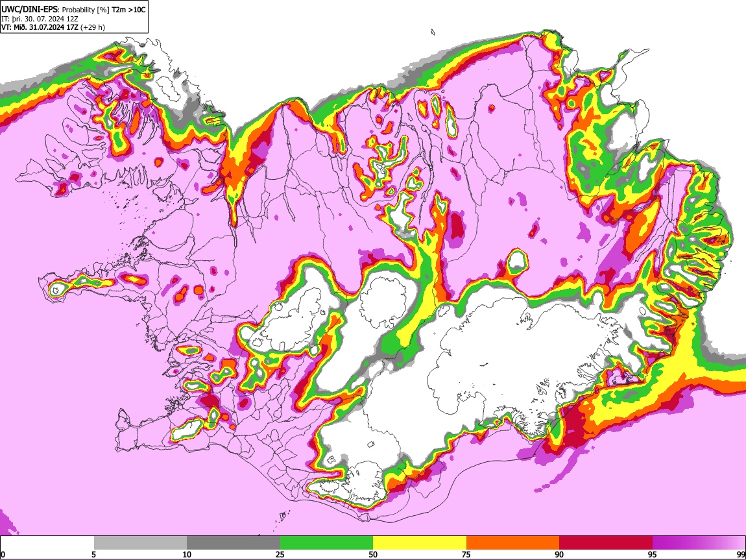Click the legend tick label '5'
The height and width of the screenshot is (560, 746).
(x=93, y=554)
